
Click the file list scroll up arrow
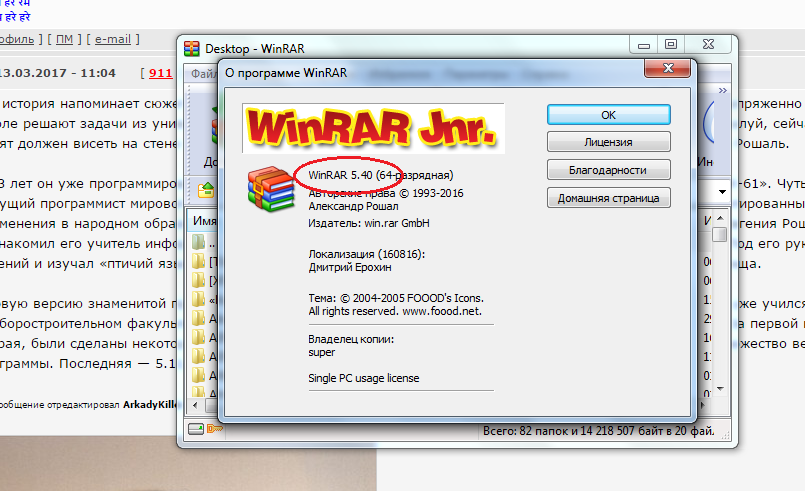(720, 218)
